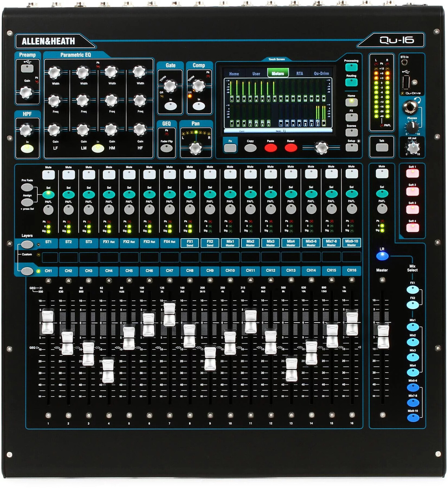Open the RTA tab on the touch screen
This screenshot has width=448, height=488.
300,74
